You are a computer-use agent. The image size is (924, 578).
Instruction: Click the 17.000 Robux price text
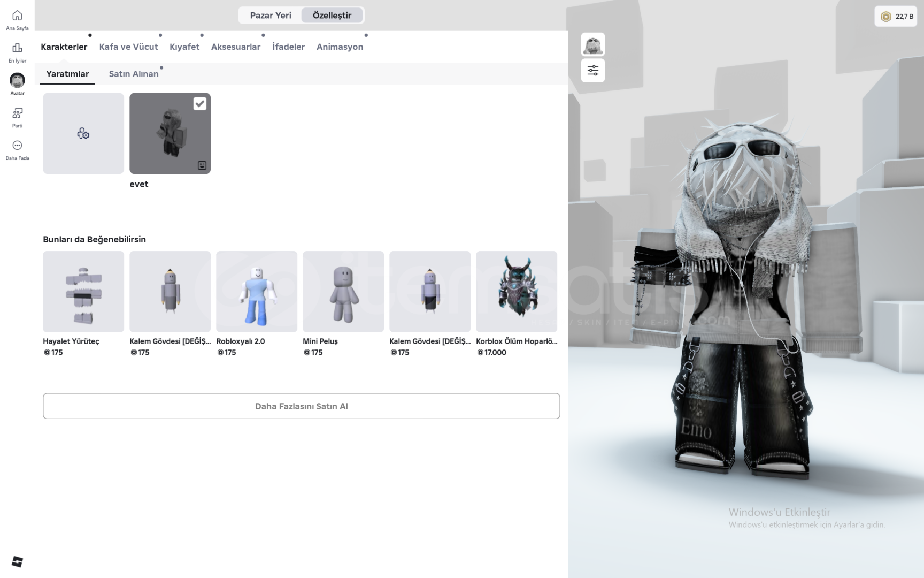[495, 353]
